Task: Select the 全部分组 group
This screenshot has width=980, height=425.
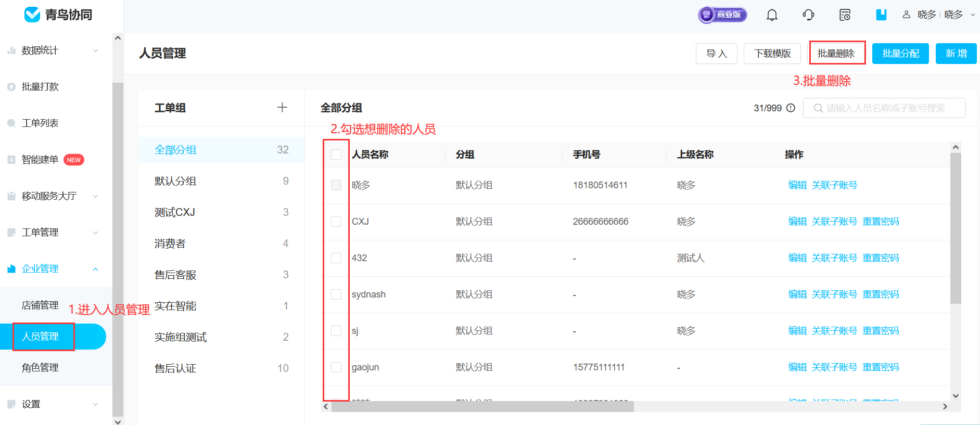Action: click(x=222, y=150)
